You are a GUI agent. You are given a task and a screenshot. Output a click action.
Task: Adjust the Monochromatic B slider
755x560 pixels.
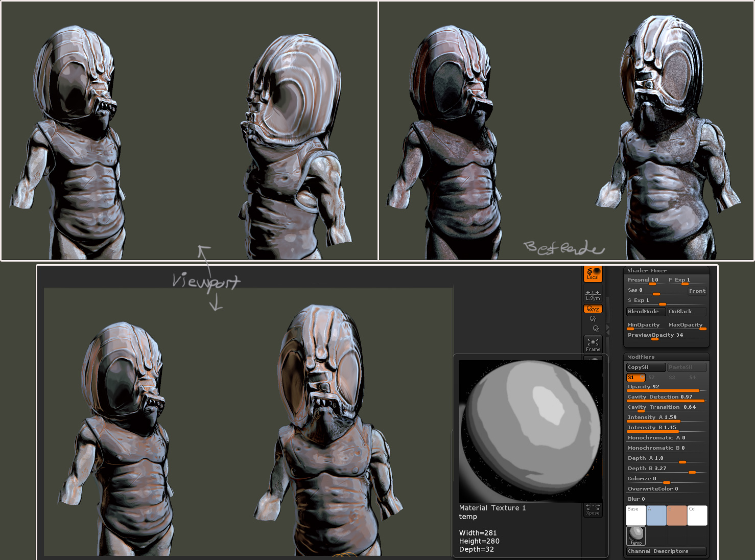(666, 448)
